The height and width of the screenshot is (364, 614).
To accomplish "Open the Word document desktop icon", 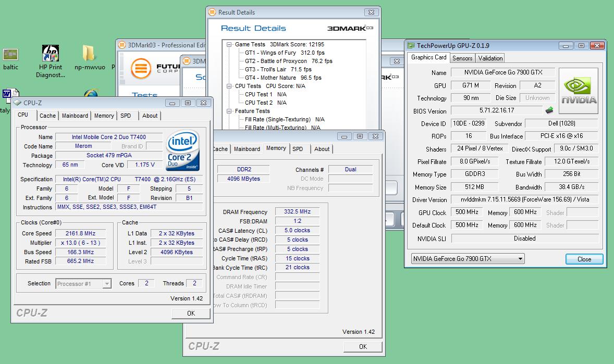I will tap(10, 94).
